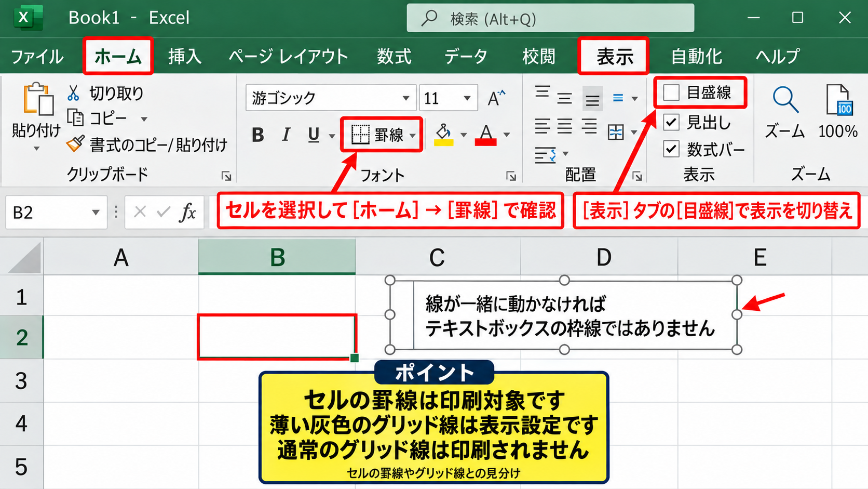The width and height of the screenshot is (868, 489).
Task: Click the Zoom magnifier icon
Action: click(x=785, y=100)
